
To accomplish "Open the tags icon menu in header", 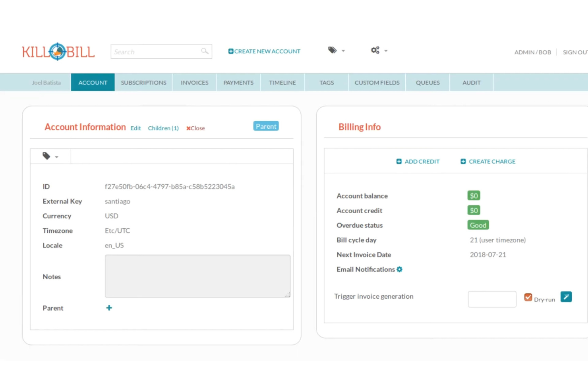I will tap(332, 50).
